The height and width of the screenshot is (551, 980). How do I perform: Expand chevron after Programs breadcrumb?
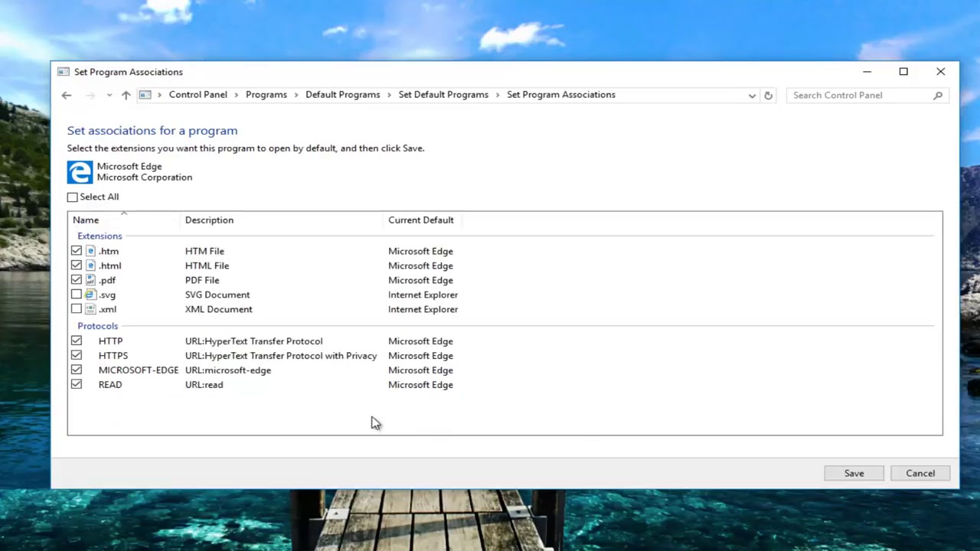[x=296, y=95]
